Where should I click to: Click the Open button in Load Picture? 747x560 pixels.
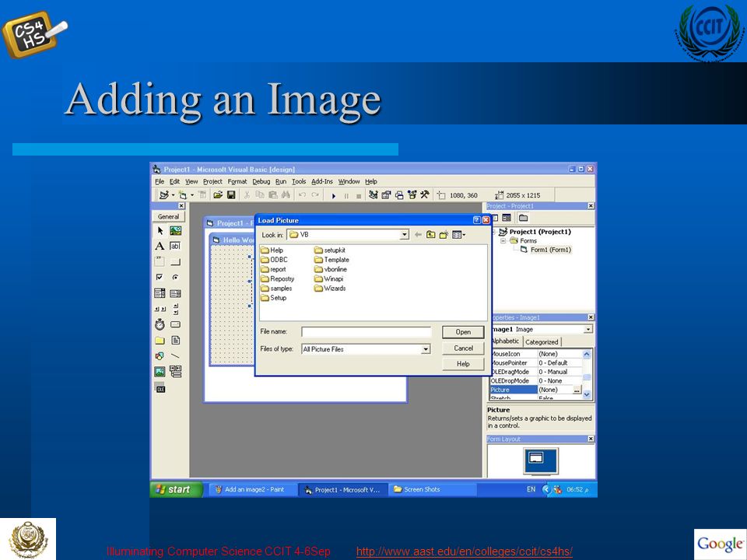(463, 332)
